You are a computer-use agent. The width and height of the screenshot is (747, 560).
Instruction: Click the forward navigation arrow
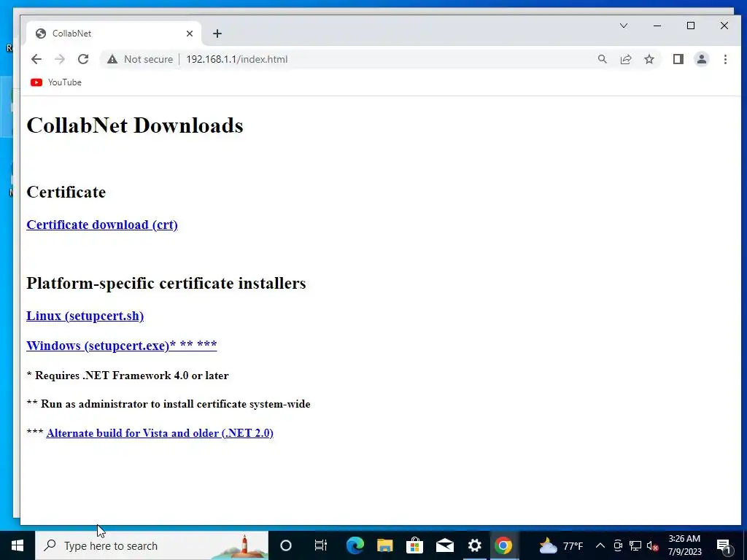[60, 59]
